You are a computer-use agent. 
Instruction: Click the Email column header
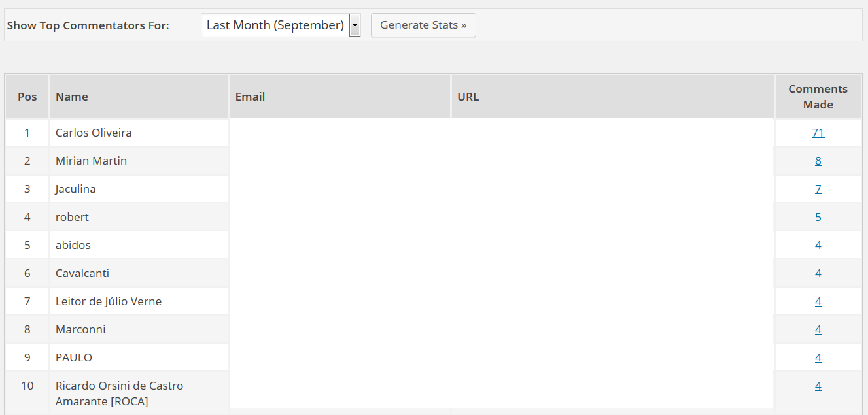tap(250, 97)
